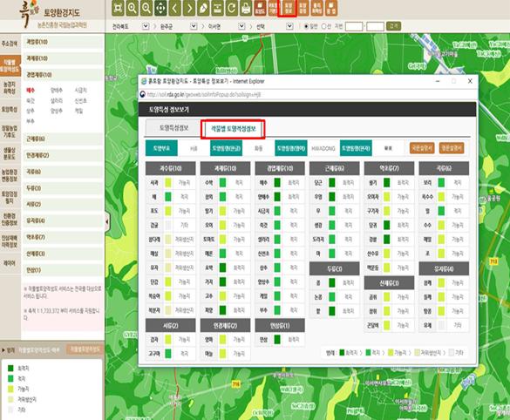The width and height of the screenshot is (510, 420).
Task: Open the county (완주군) dropdown
Action: [194, 26]
